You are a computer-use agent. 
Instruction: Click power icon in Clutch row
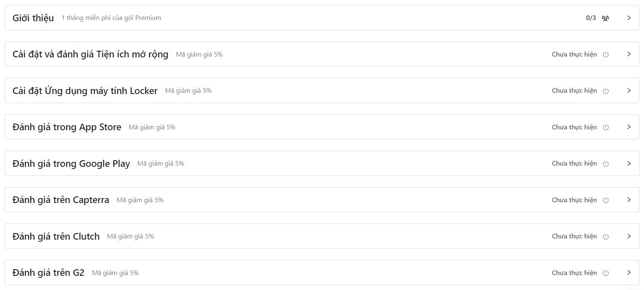[x=606, y=236]
